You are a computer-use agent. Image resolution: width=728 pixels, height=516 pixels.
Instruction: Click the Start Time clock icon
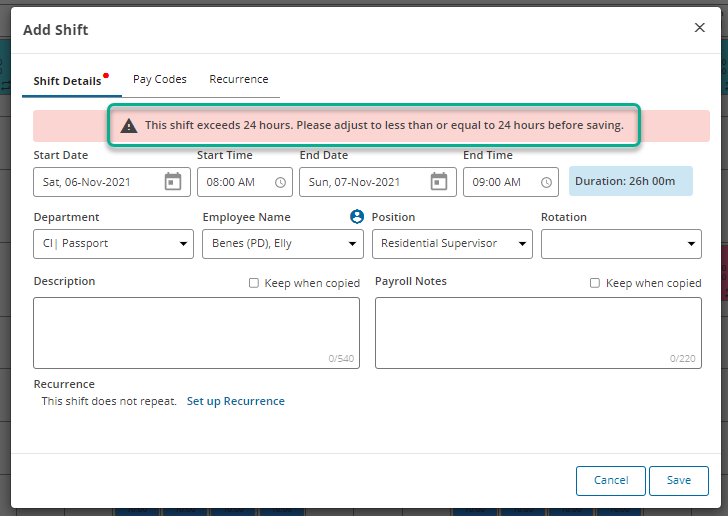point(280,183)
